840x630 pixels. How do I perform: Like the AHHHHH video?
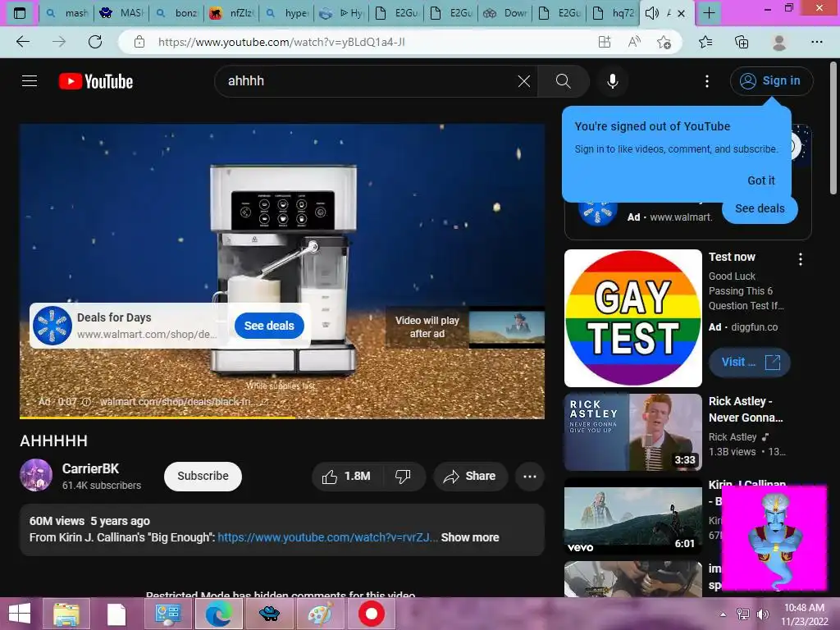pyautogui.click(x=346, y=477)
